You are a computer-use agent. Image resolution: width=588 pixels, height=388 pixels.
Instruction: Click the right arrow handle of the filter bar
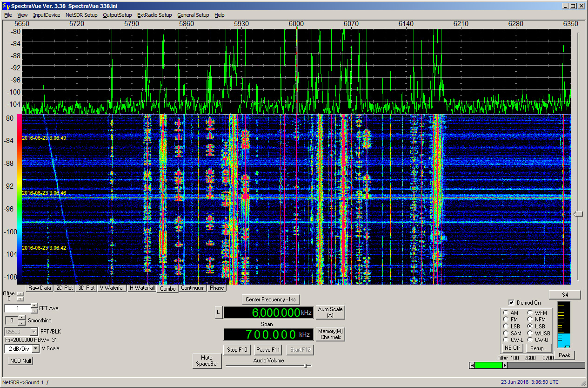point(505,366)
